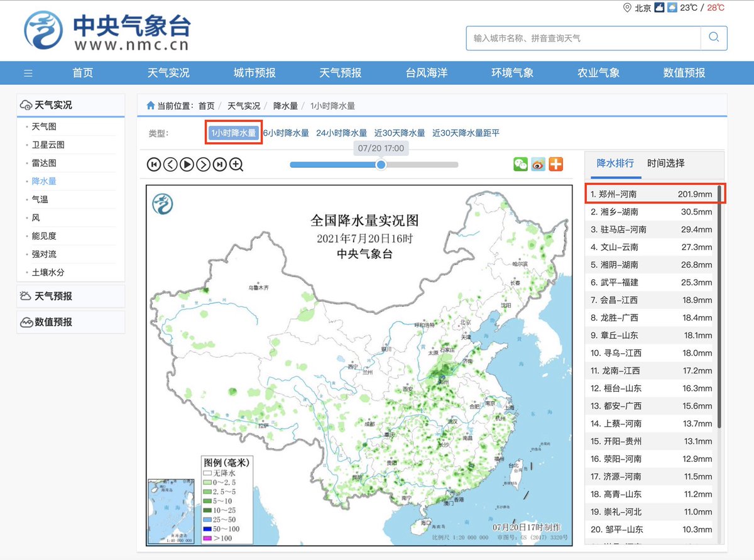The image size is (754, 560).
Task: Click 首页 in the breadcrumb
Action: 206,106
